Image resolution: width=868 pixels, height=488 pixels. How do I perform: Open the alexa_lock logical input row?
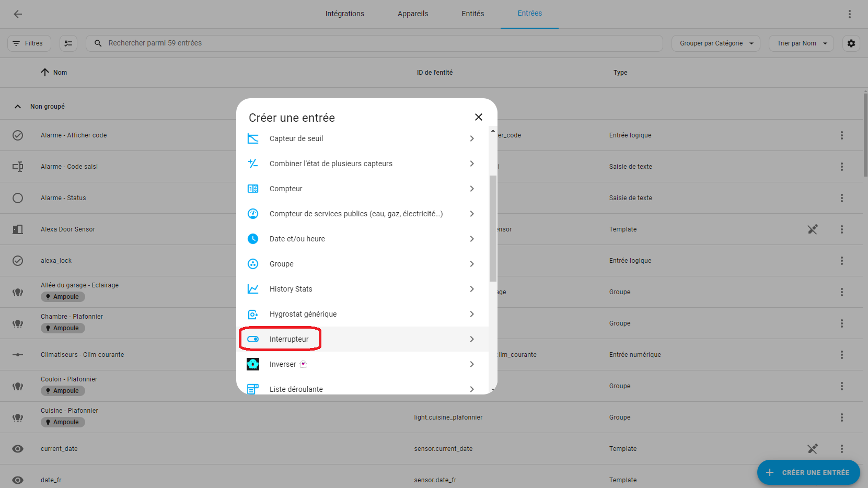pos(56,261)
